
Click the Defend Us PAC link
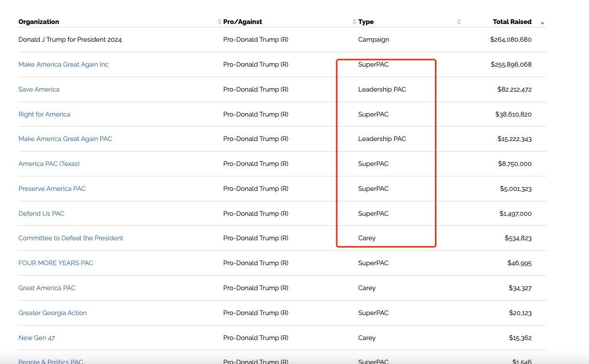click(41, 214)
